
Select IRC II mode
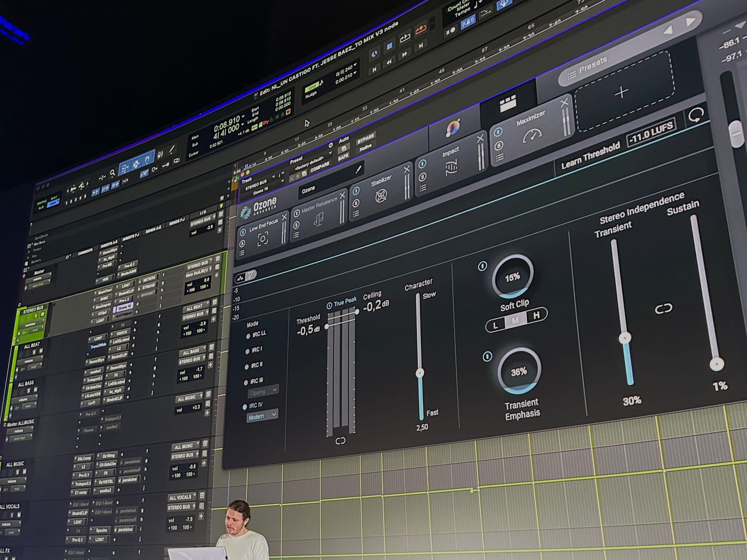(x=247, y=367)
